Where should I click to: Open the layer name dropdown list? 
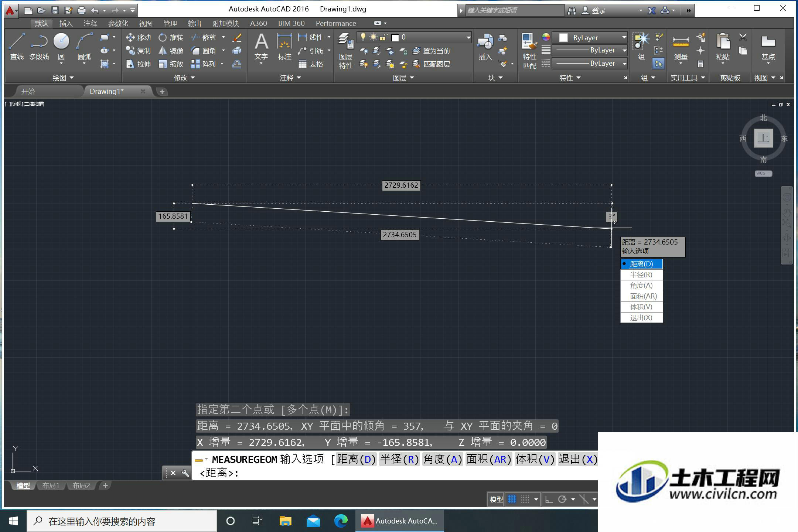point(468,37)
